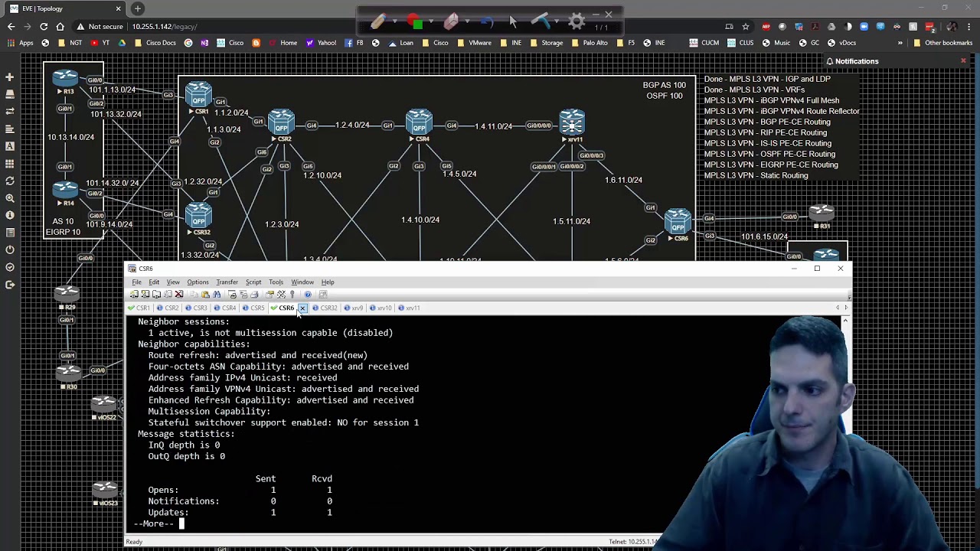Open the File menu in SecureCRT

(136, 282)
